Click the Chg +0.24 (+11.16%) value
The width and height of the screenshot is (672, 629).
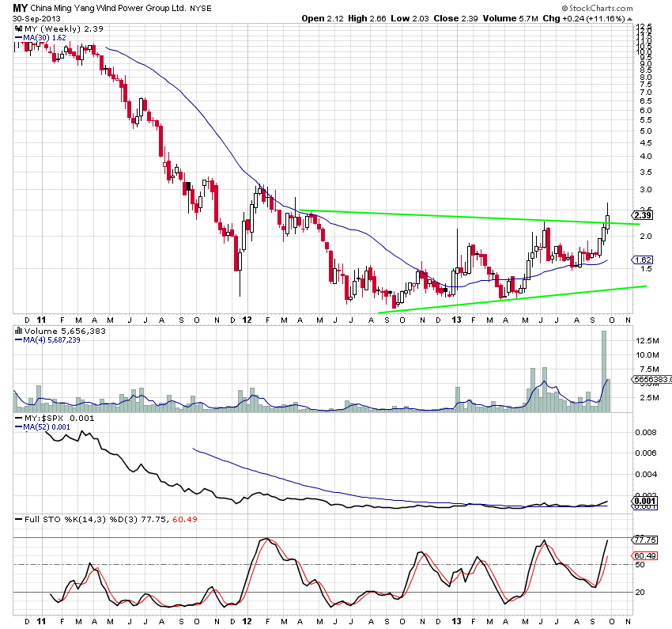[583, 18]
